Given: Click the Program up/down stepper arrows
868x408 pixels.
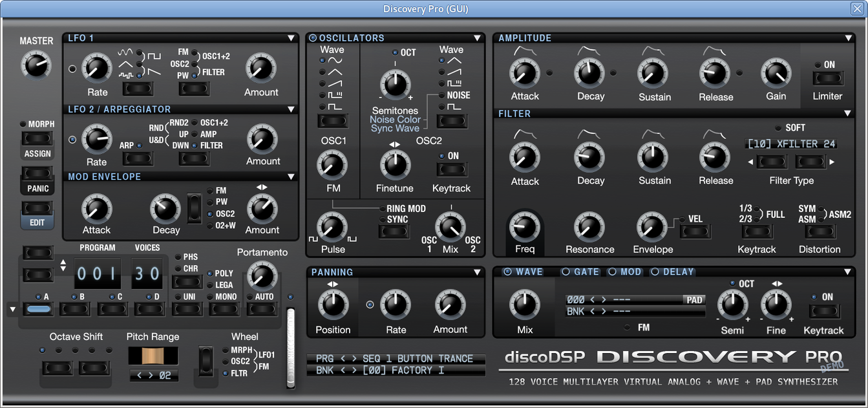Looking at the screenshot, I should point(63,265).
